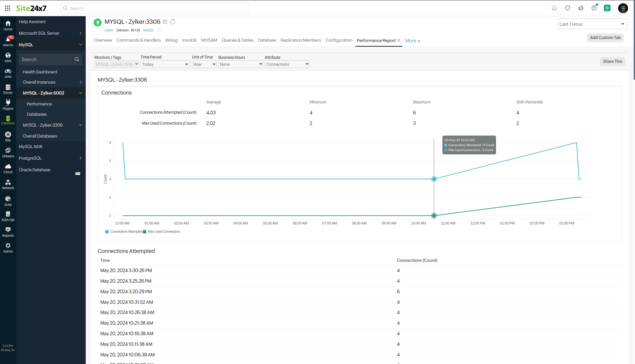Toggle Max Used Connections legend series
The width and height of the screenshot is (635, 364).
[x=162, y=232]
